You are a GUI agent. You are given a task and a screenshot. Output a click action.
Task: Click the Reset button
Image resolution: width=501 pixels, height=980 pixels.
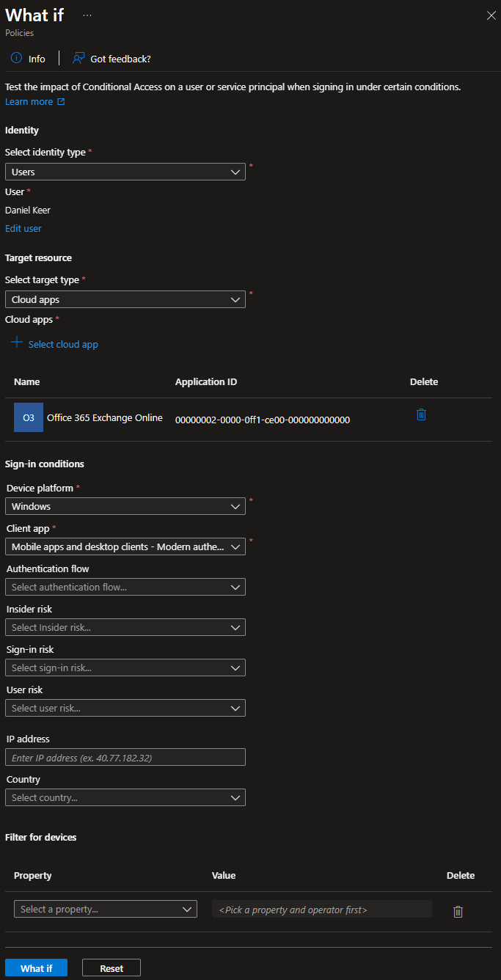pos(111,968)
